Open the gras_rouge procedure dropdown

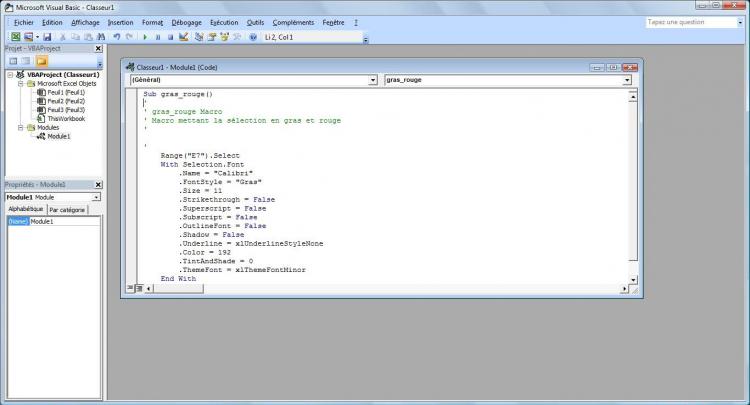tap(626, 79)
